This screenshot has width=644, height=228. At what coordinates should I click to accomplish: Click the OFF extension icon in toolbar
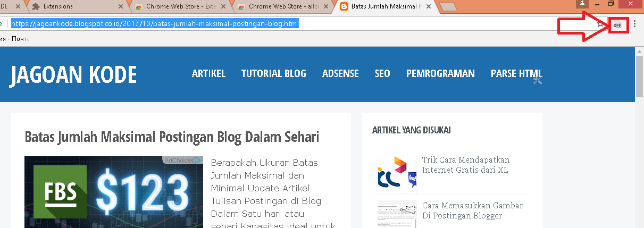pos(617,24)
